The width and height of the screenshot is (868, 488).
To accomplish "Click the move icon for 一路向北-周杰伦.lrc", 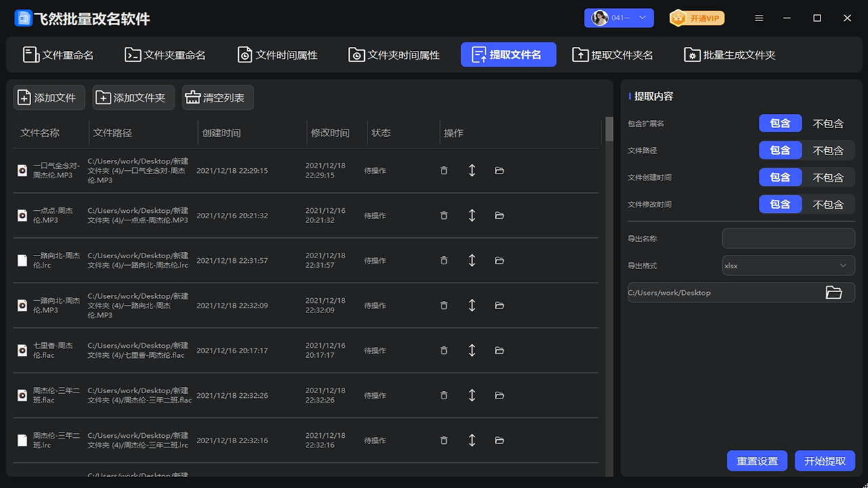I will coord(472,260).
